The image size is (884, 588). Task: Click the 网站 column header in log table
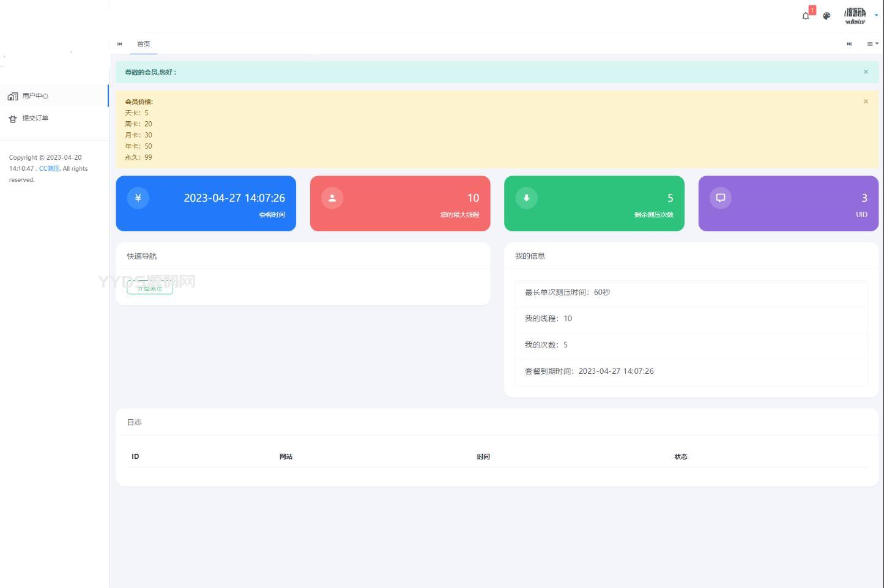click(286, 457)
